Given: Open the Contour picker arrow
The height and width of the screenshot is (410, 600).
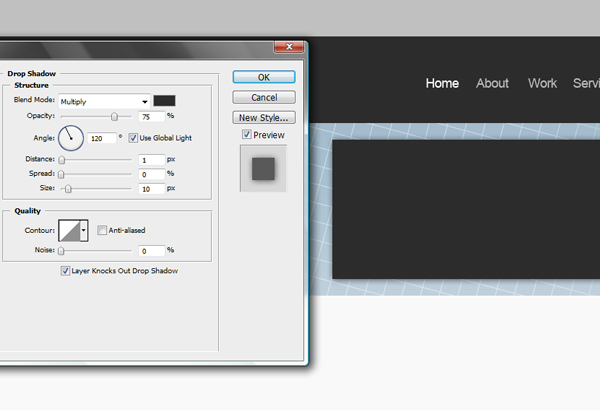Looking at the screenshot, I should click(84, 230).
